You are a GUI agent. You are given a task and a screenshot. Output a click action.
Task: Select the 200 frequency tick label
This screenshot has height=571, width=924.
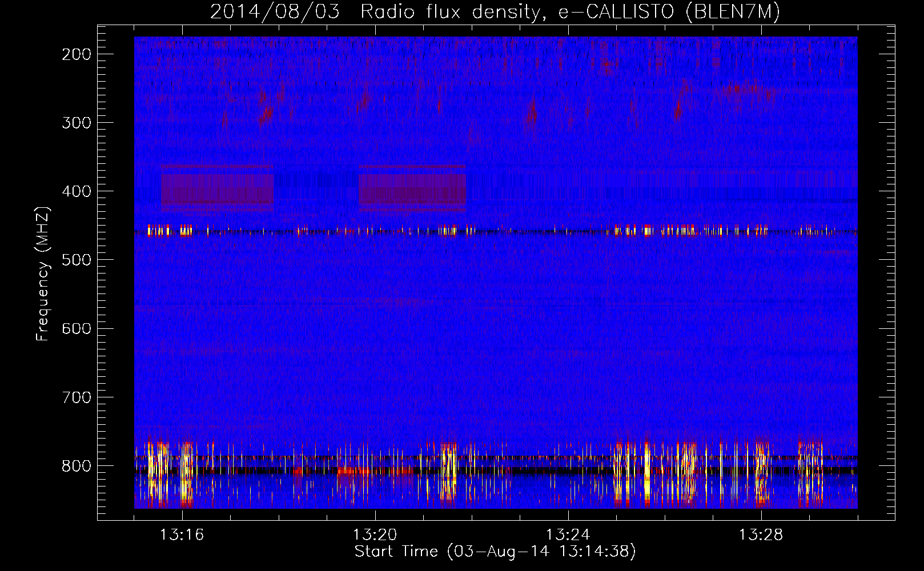tap(77, 54)
